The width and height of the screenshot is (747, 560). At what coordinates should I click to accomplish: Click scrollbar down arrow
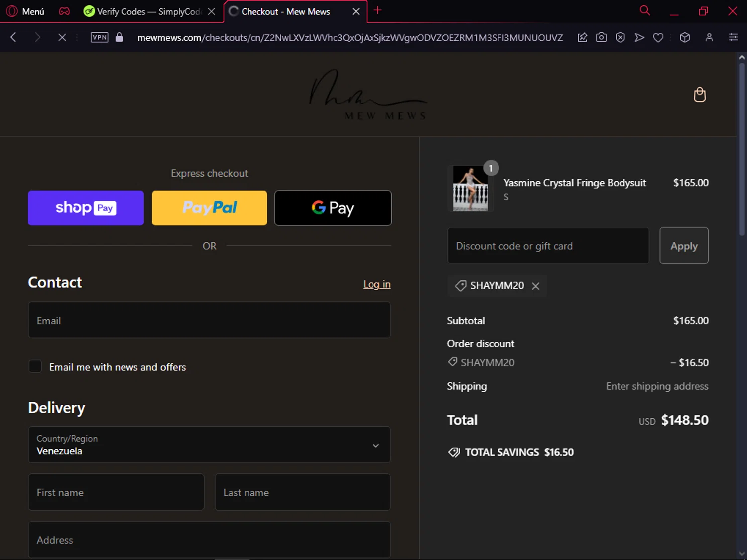pyautogui.click(x=742, y=554)
